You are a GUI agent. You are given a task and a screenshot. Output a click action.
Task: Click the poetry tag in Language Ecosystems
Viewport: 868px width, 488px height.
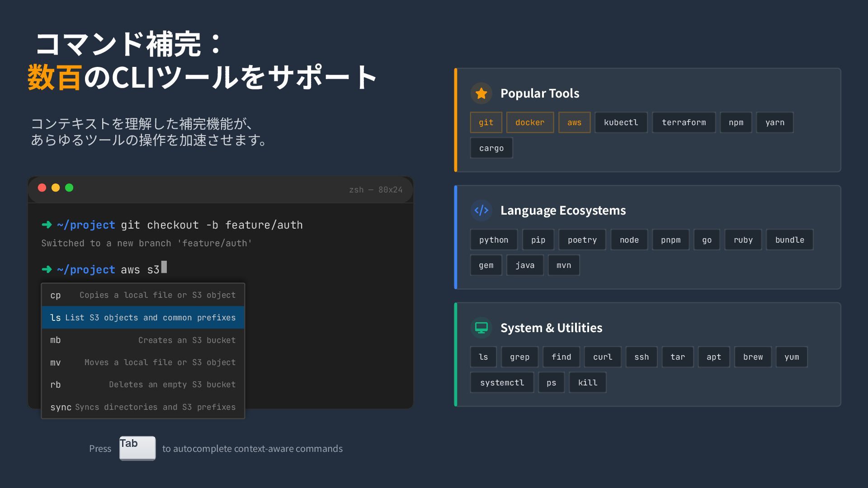582,240
